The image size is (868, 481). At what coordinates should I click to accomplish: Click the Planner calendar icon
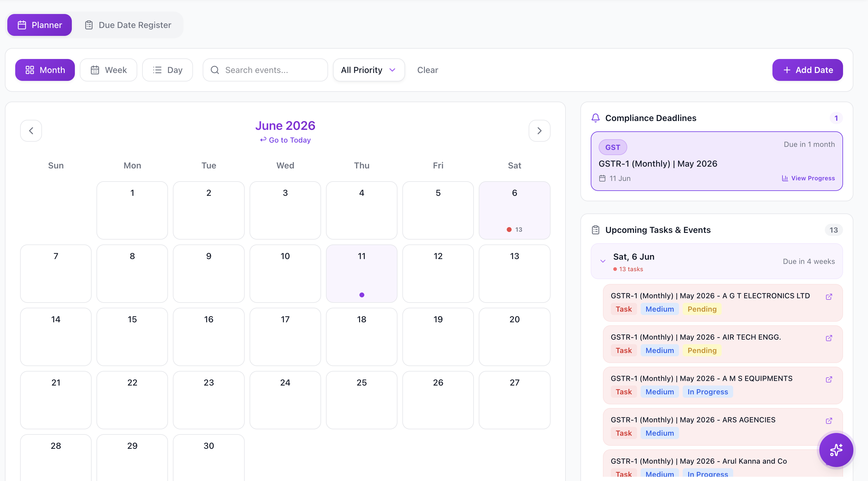(22, 25)
